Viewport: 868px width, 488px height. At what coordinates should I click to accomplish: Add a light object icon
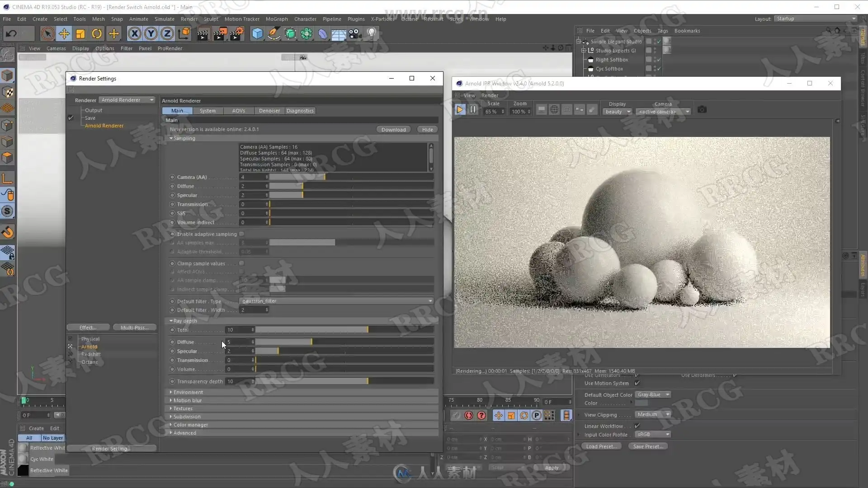pyautogui.click(x=371, y=34)
